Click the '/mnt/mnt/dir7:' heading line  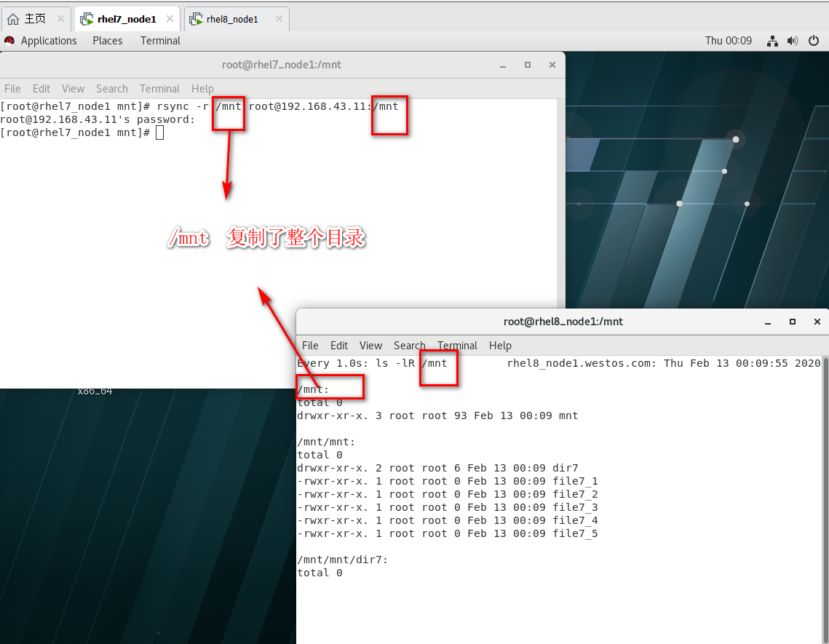(x=342, y=560)
